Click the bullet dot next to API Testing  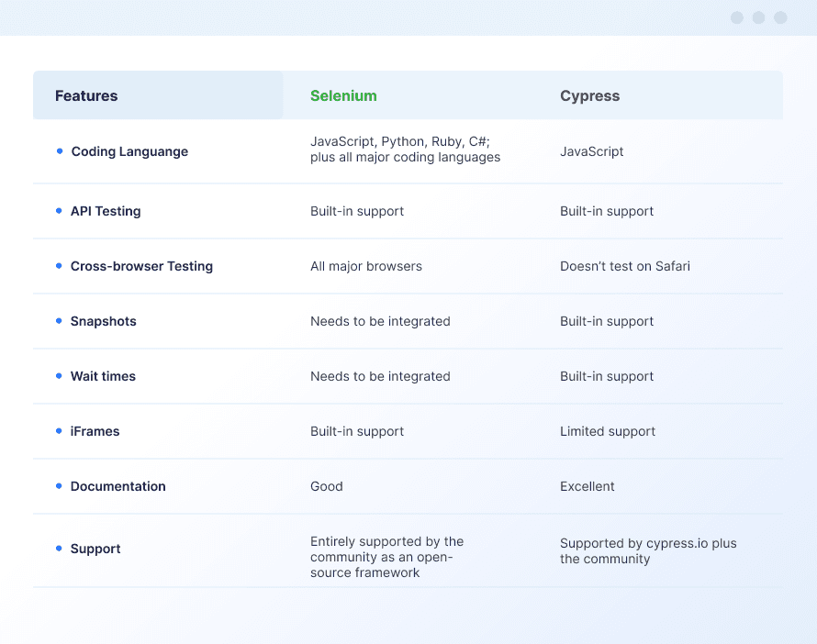pyautogui.click(x=59, y=211)
